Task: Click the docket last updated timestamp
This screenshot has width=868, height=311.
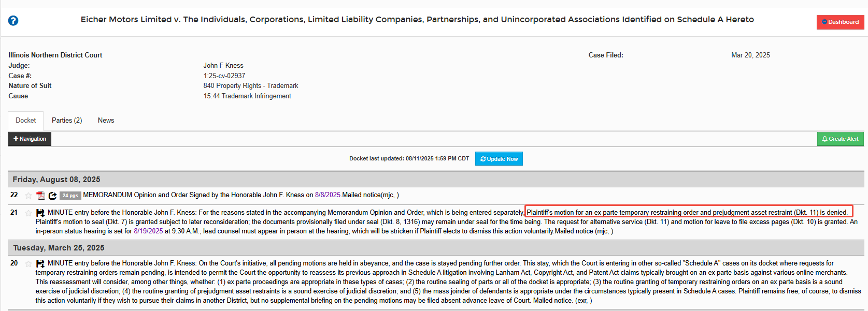Action: pos(409,159)
